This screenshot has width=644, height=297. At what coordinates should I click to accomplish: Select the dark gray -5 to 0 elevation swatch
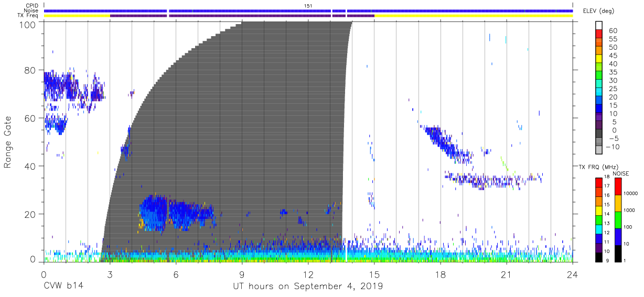(x=599, y=134)
